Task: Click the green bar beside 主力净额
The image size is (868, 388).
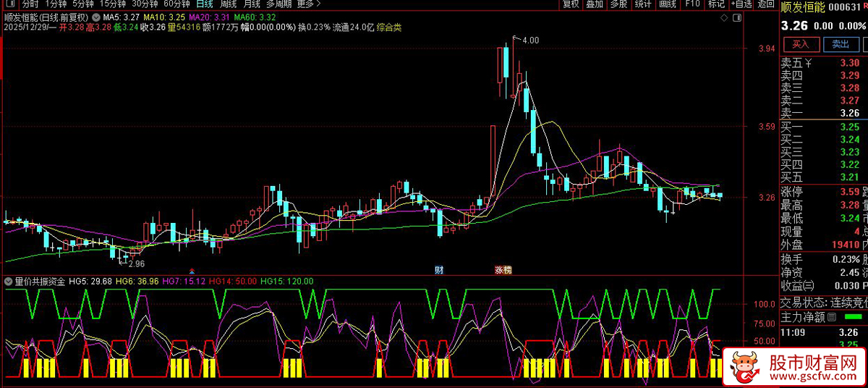Action: tap(854, 318)
